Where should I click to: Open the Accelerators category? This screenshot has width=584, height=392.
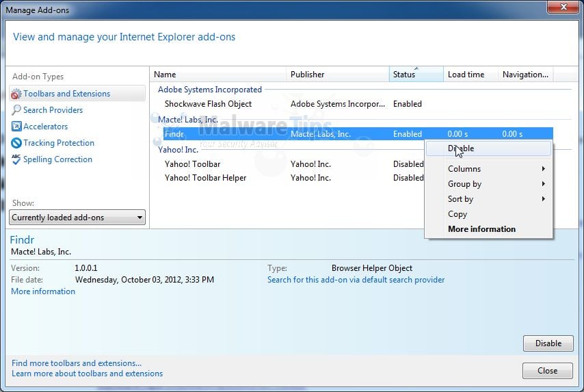tap(45, 127)
